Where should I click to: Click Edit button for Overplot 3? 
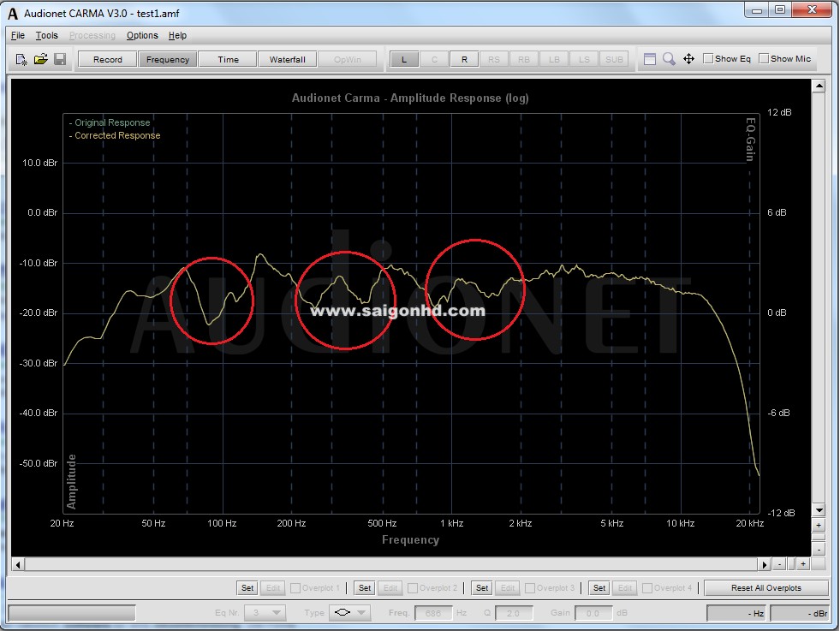coord(508,588)
